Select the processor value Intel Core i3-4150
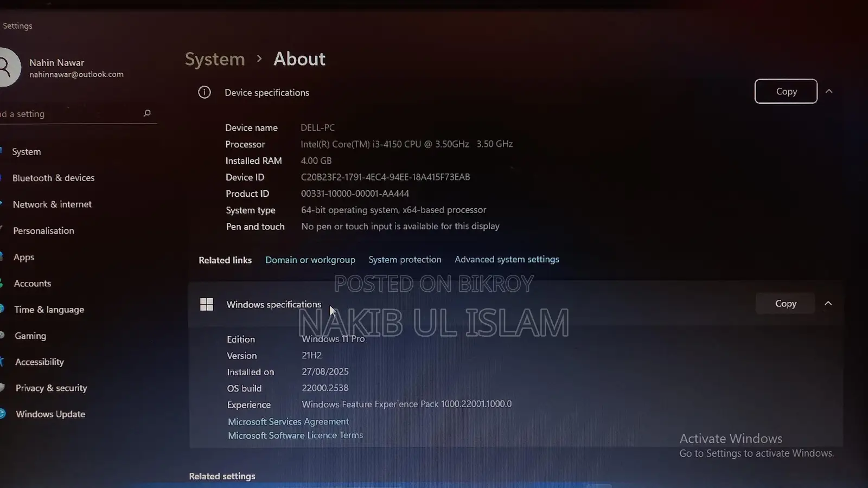The height and width of the screenshot is (488, 868). 407,144
